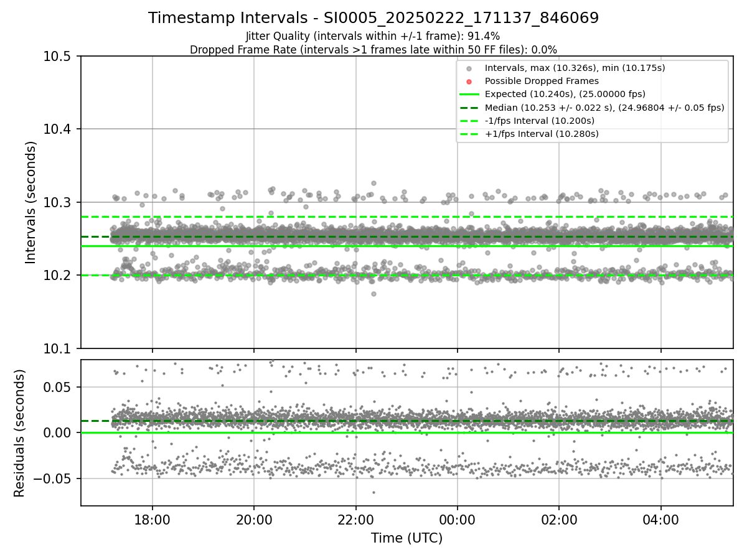Click the Intervals (seconds) y-axis label
Viewport: 747px width, 560px height.
tap(31, 202)
